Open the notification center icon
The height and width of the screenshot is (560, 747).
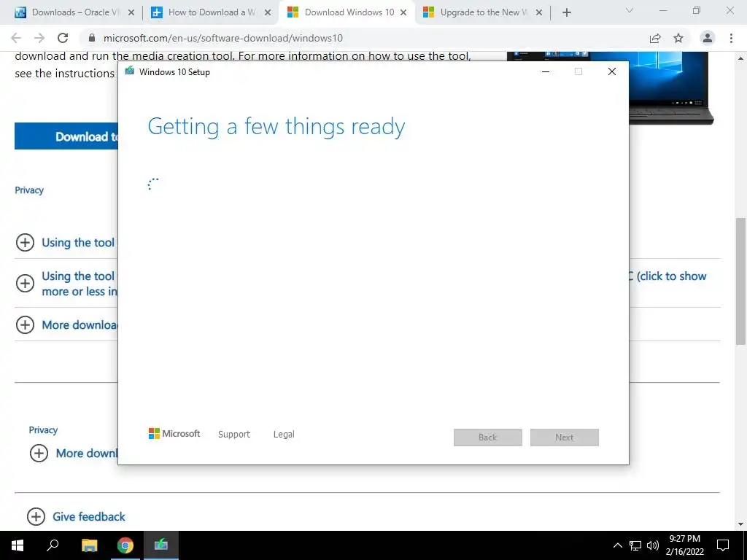tap(723, 545)
